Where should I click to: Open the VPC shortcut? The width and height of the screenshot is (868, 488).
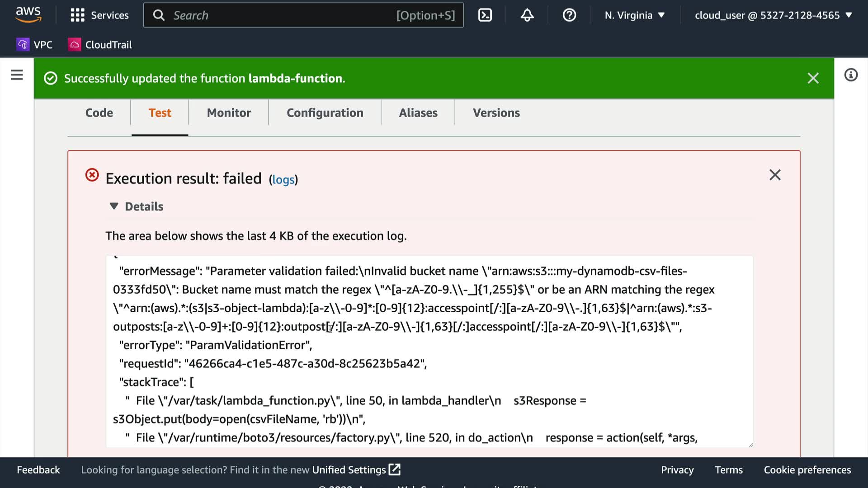pos(35,45)
